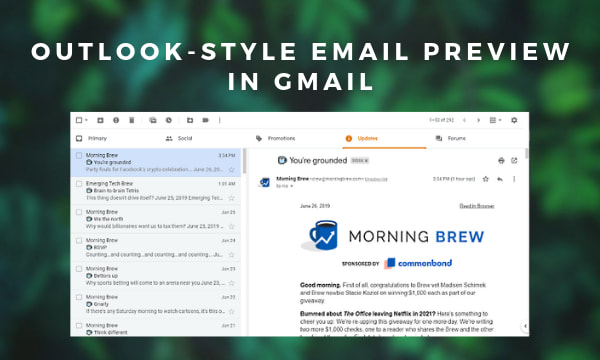Click the Morning Brew logo banner
Viewport: 600px width, 360px height.
point(393,236)
